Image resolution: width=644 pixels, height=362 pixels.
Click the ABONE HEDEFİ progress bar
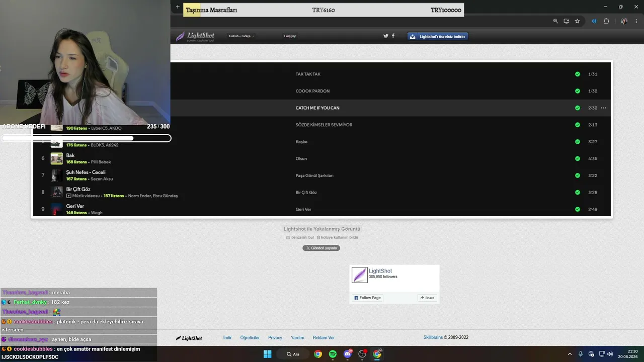(86, 138)
